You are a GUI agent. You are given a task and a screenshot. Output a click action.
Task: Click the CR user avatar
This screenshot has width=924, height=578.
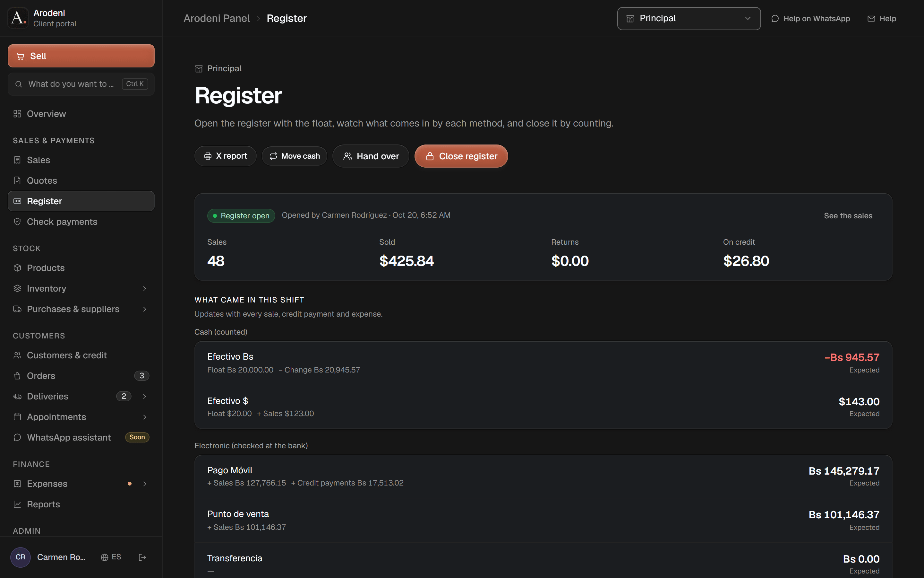coord(21,557)
